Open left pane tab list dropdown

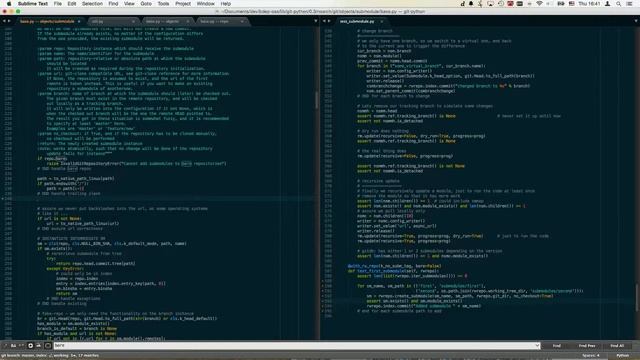pos(316,21)
